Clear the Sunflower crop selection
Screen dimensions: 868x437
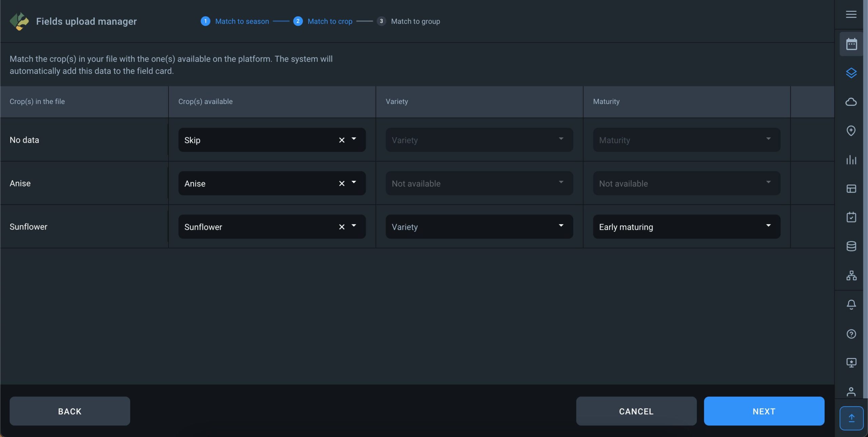[x=341, y=227]
